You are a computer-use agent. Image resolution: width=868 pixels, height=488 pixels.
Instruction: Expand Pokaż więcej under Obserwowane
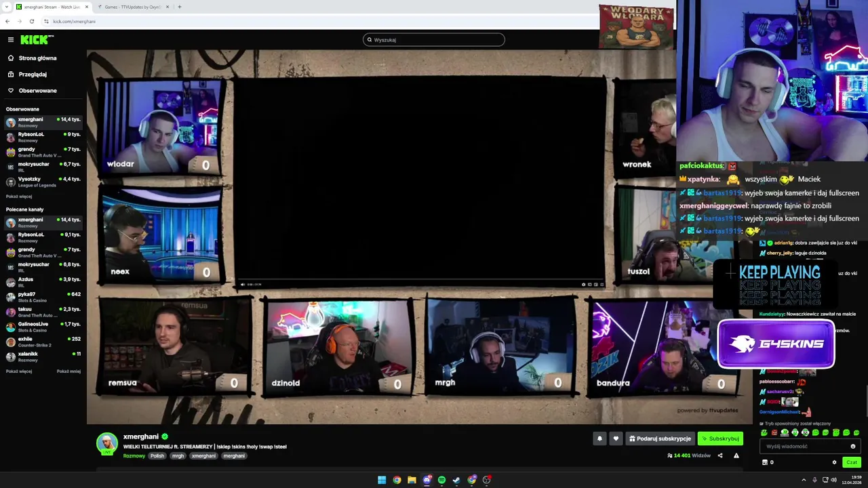tap(19, 197)
